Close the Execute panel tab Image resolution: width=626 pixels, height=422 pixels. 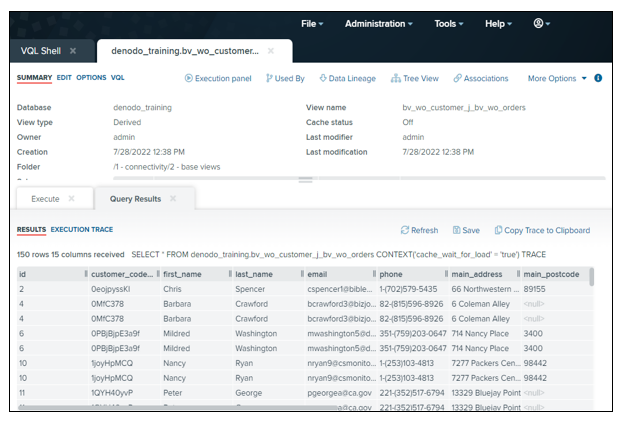pos(71,198)
